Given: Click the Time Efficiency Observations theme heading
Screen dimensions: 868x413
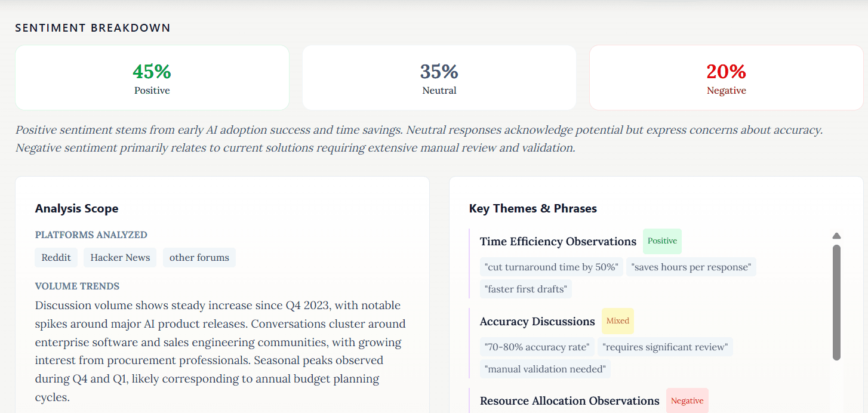Looking at the screenshot, I should click(x=558, y=242).
